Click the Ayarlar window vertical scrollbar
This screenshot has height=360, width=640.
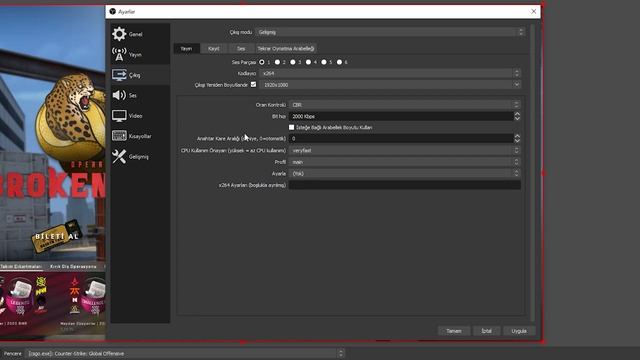(532, 172)
